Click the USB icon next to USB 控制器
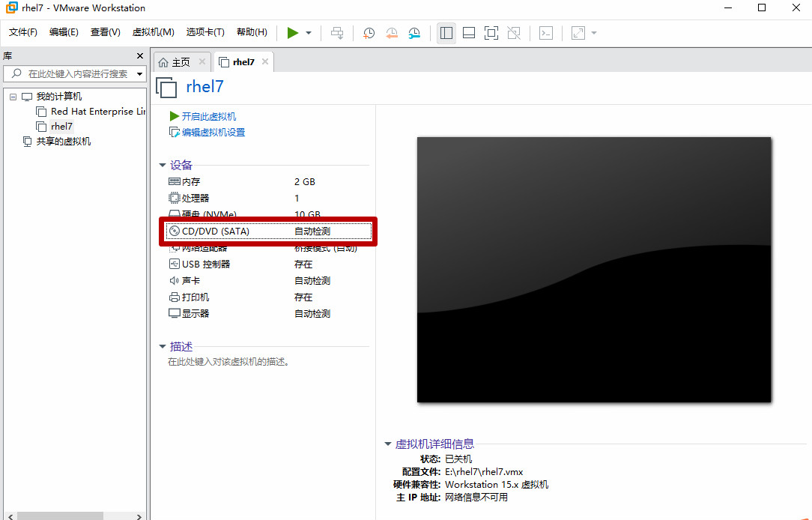The width and height of the screenshot is (812, 520). (x=175, y=264)
